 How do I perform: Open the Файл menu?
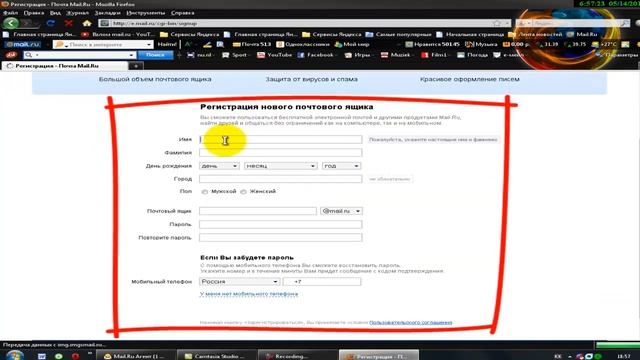10,13
